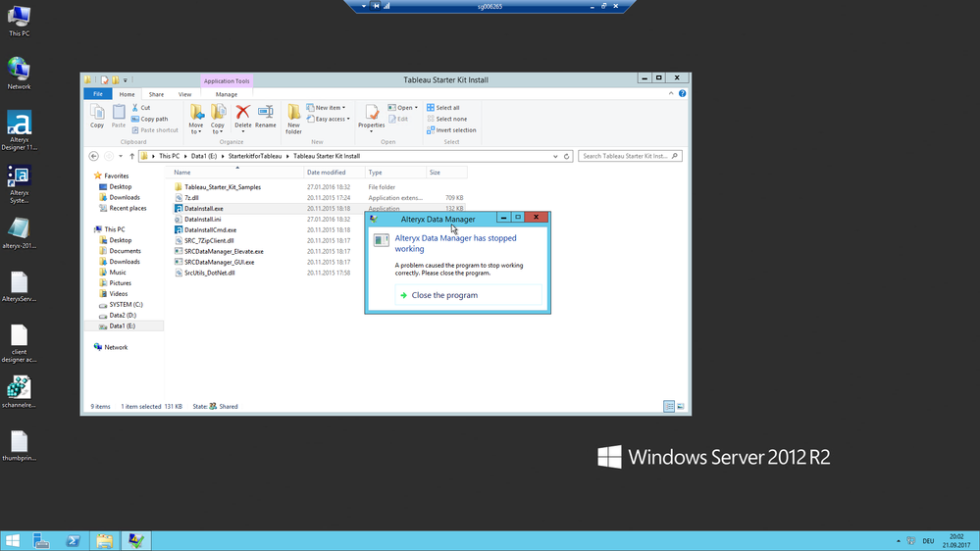Screen dimensions: 980x551
Task: Collapse the ribbon with chevron
Action: pyautogui.click(x=671, y=94)
